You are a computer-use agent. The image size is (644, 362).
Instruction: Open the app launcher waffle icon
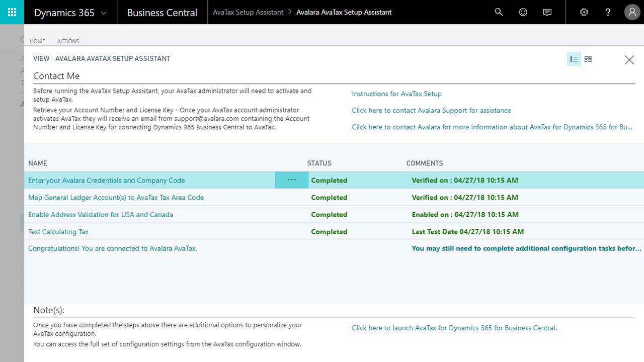12,12
